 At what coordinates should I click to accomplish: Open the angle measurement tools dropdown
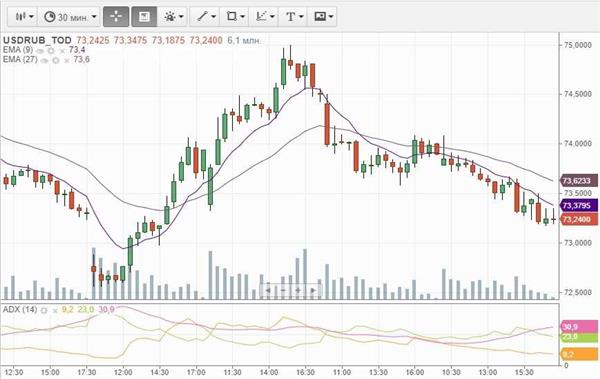pyautogui.click(x=264, y=16)
